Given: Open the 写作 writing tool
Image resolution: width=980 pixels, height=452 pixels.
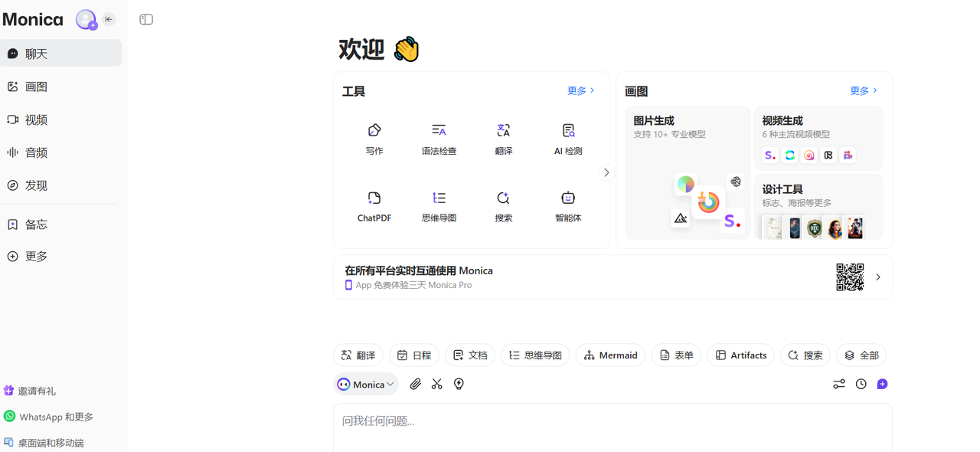Looking at the screenshot, I should (x=374, y=139).
